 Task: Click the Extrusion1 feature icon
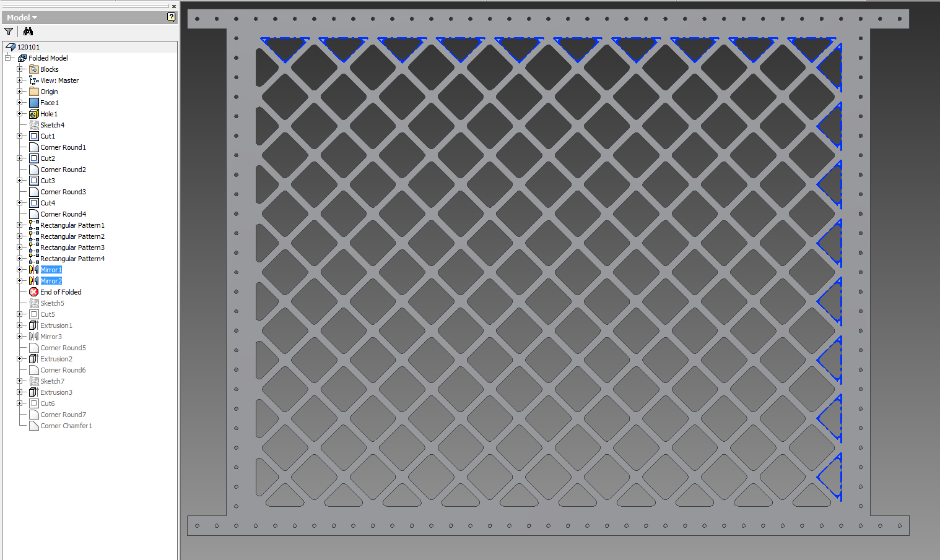pos(34,325)
